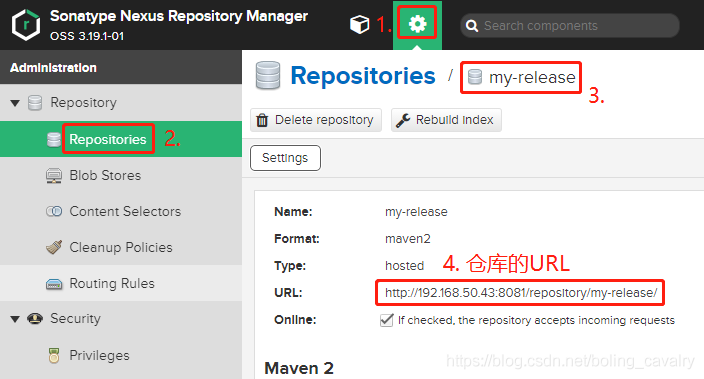Click the 'my-release' name value

click(x=416, y=212)
